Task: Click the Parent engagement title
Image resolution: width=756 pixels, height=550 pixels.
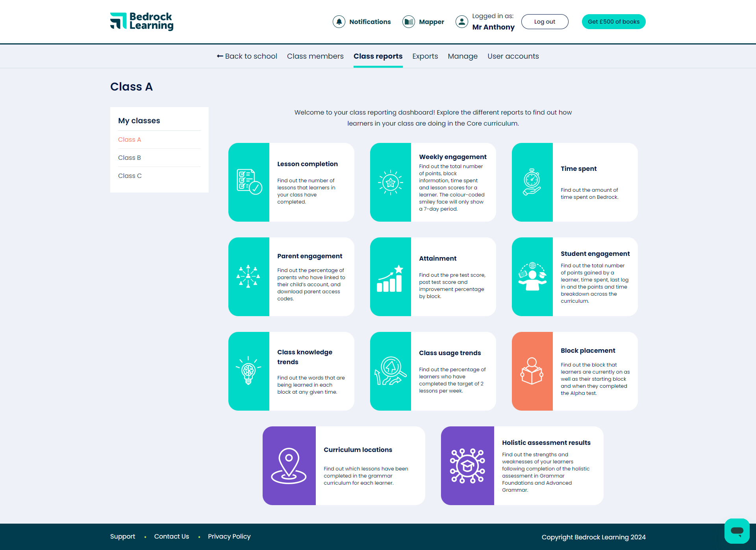Action: pos(310,256)
